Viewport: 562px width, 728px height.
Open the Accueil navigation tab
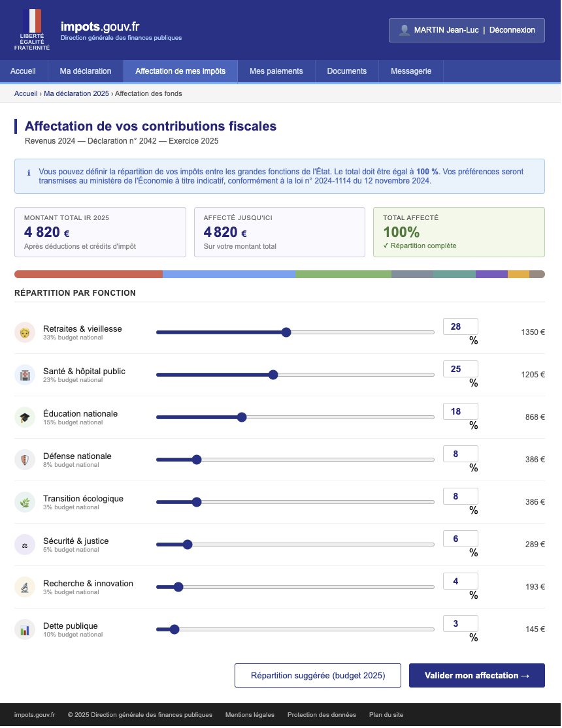point(23,71)
